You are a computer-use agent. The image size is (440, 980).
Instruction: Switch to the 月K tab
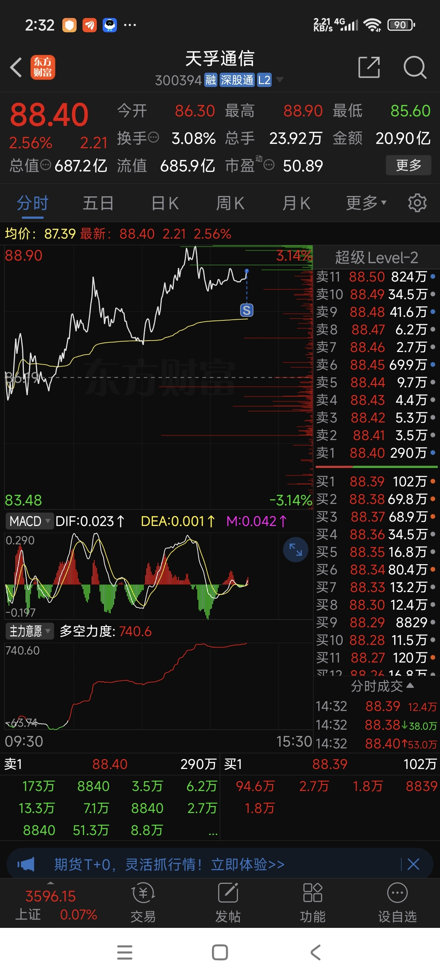296,203
